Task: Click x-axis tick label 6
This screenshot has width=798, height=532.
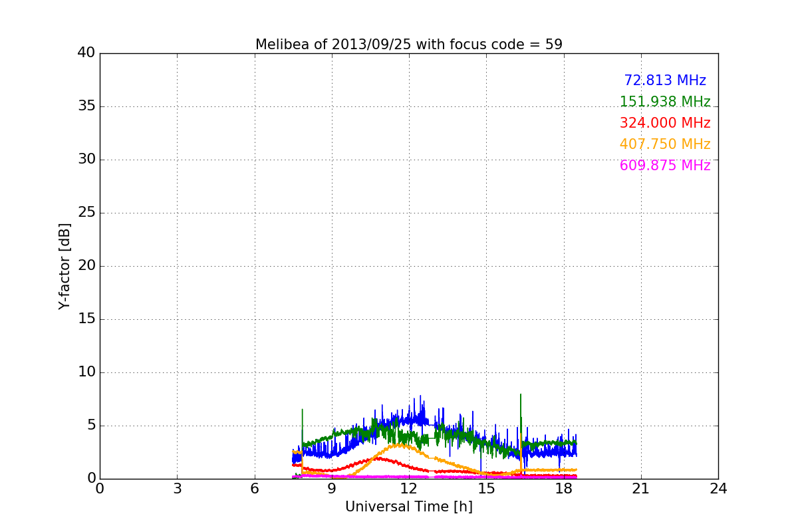Action: coord(255,488)
